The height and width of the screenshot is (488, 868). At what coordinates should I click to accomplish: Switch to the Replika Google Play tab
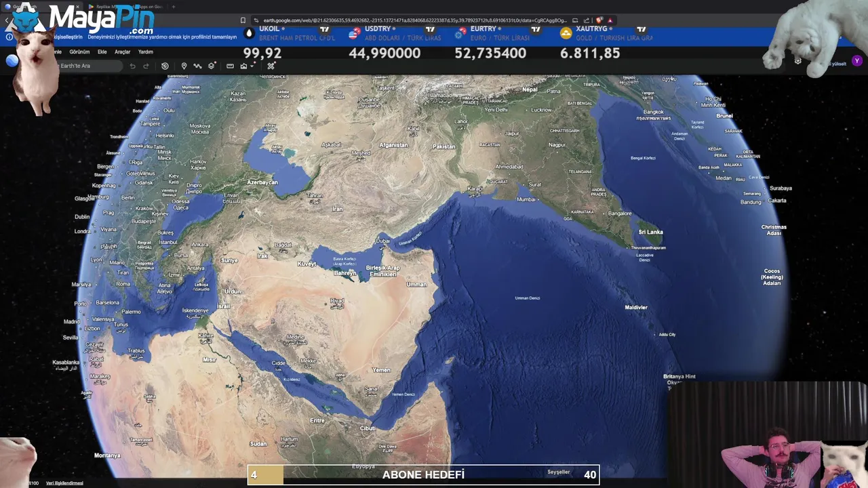click(x=125, y=7)
